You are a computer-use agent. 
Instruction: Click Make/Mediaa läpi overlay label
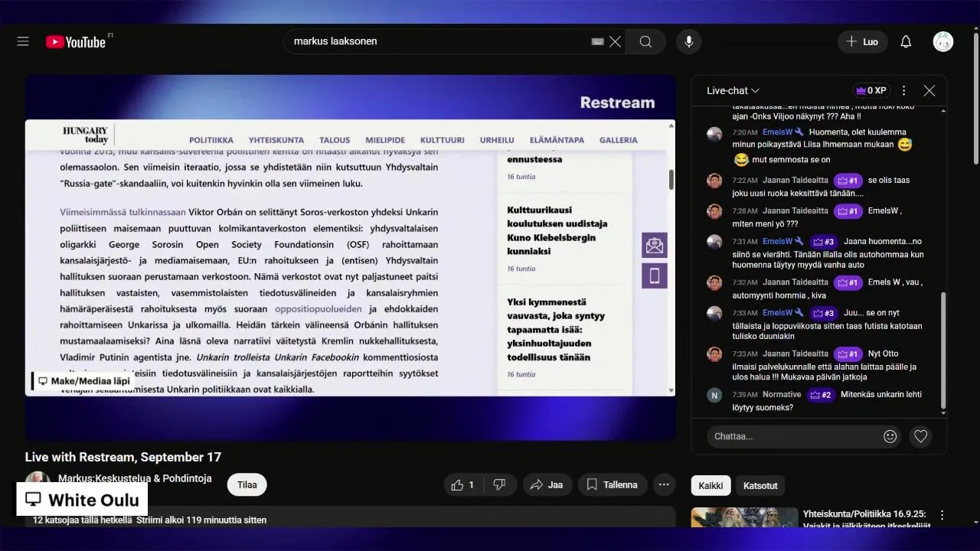click(x=84, y=380)
